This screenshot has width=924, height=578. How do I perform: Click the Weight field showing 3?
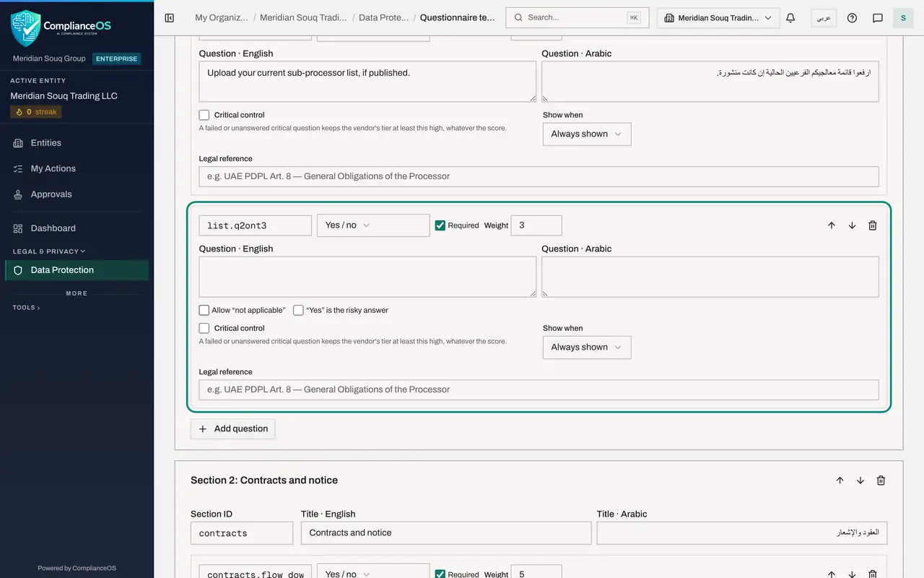tap(536, 225)
